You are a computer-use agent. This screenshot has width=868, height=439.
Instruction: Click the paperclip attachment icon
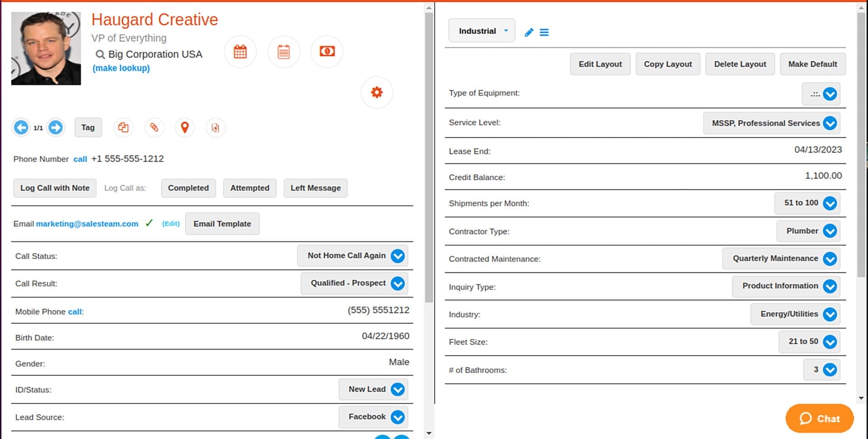coord(154,128)
